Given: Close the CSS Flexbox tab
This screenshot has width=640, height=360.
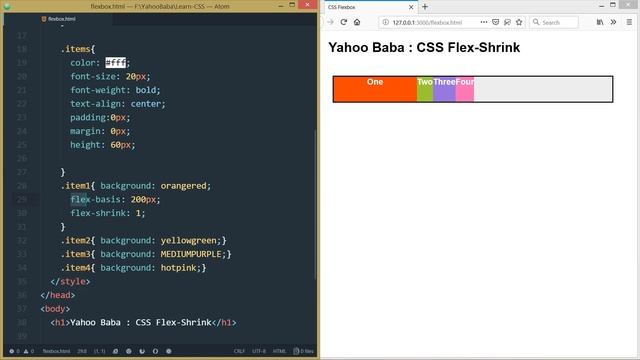Looking at the screenshot, I should tap(411, 7).
